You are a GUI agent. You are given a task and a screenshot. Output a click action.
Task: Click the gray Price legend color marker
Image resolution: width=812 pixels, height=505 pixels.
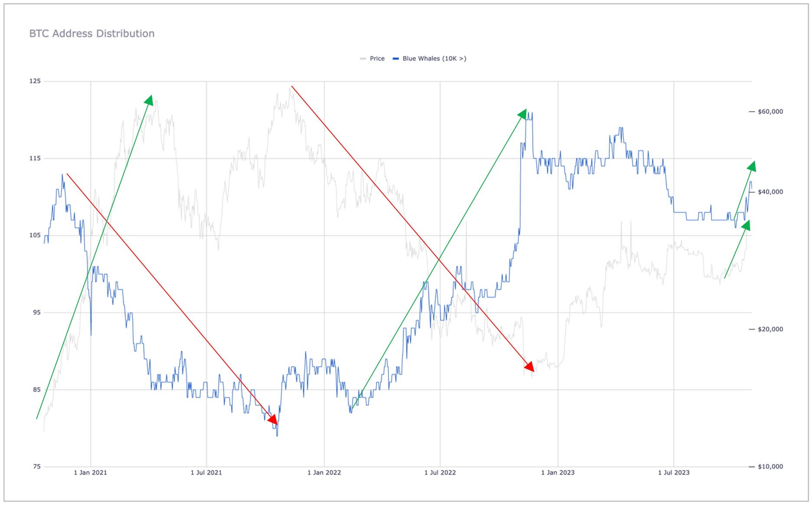tap(362, 58)
